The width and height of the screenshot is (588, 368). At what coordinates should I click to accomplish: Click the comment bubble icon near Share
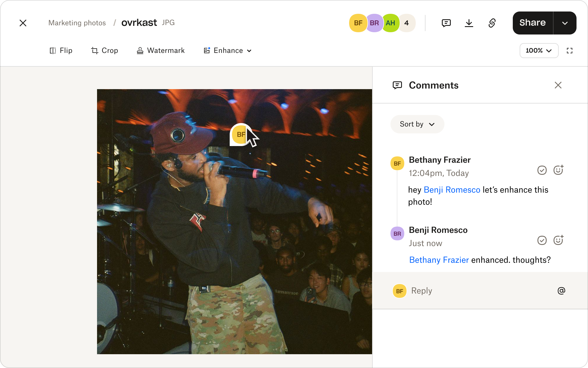[446, 23]
